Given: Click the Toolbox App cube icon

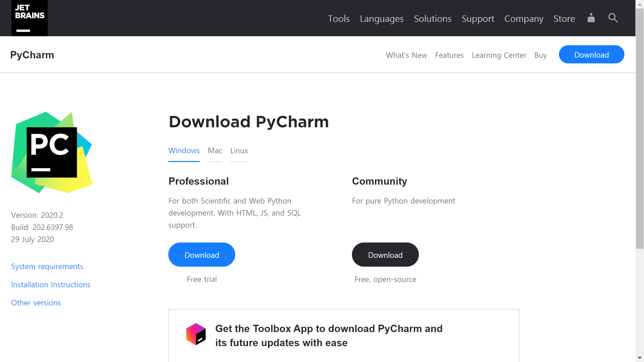Looking at the screenshot, I should coord(196,334).
